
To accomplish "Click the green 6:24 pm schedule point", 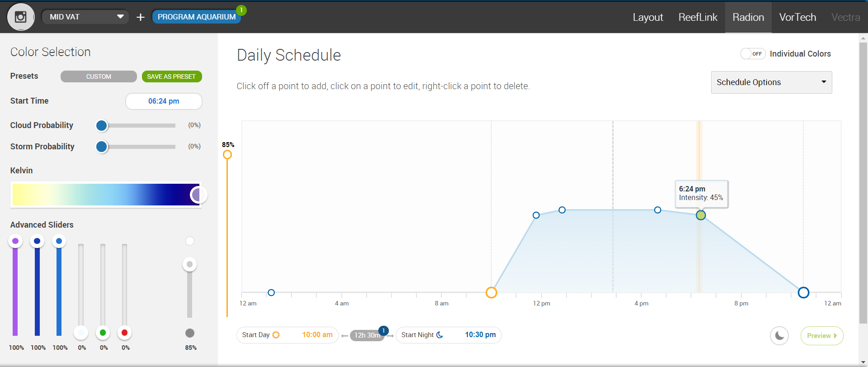I will (x=701, y=215).
